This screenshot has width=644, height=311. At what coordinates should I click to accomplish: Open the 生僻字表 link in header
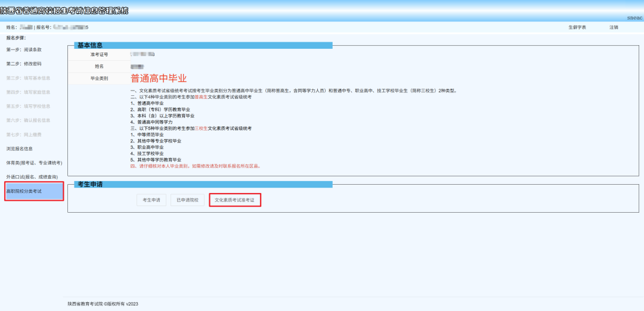tap(577, 27)
